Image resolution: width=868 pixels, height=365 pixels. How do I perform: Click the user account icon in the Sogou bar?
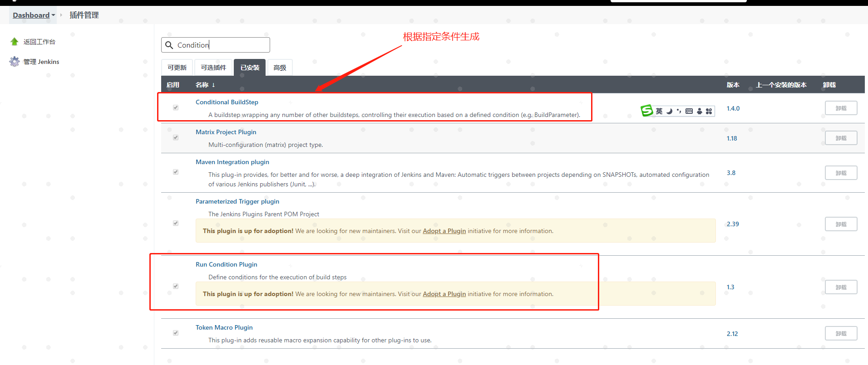(700, 111)
